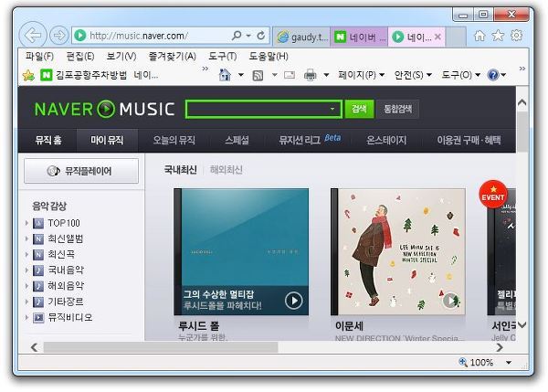Go to the 온스테이지 navigation tab
This screenshot has width=548, height=392.
pyautogui.click(x=386, y=140)
